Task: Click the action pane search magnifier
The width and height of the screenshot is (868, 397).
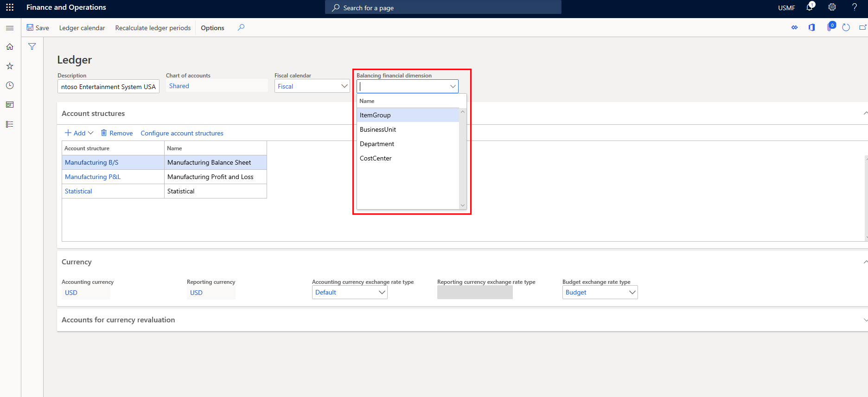Action: tap(241, 27)
